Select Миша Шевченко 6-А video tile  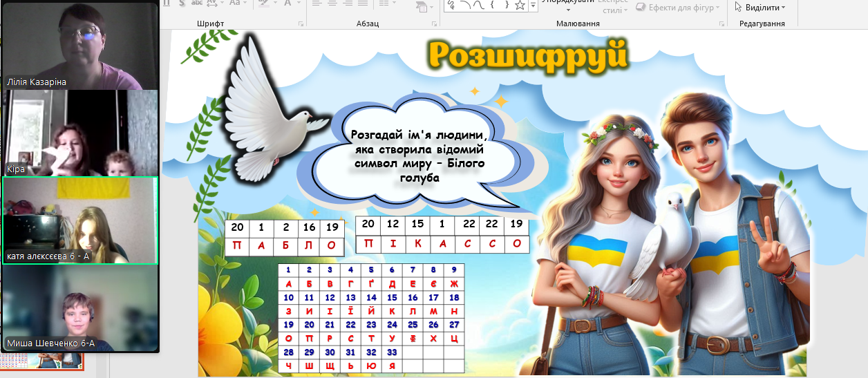80,308
